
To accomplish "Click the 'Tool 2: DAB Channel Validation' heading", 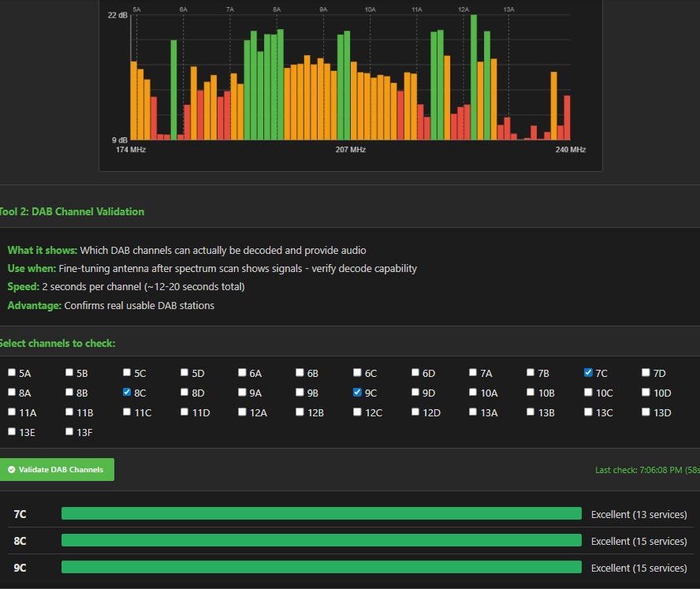I will coord(72,211).
